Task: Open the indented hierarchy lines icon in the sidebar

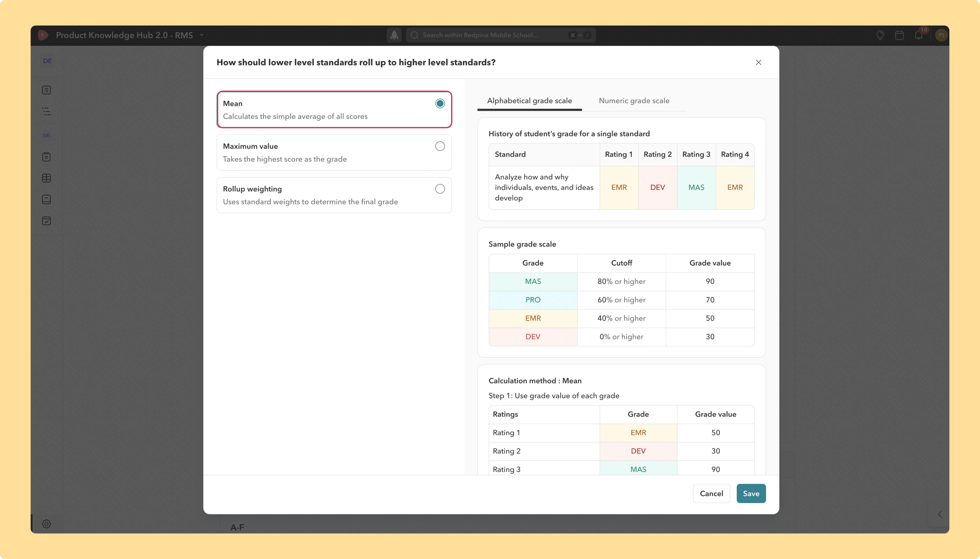Action: point(46,112)
